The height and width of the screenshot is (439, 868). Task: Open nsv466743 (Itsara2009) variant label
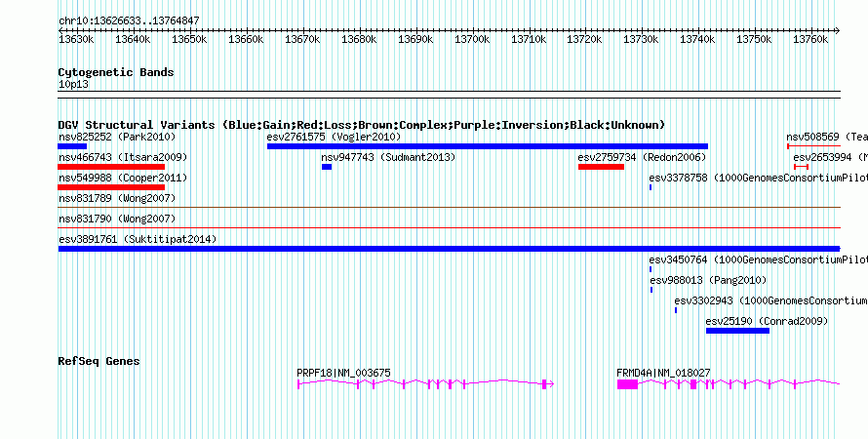click(123, 157)
